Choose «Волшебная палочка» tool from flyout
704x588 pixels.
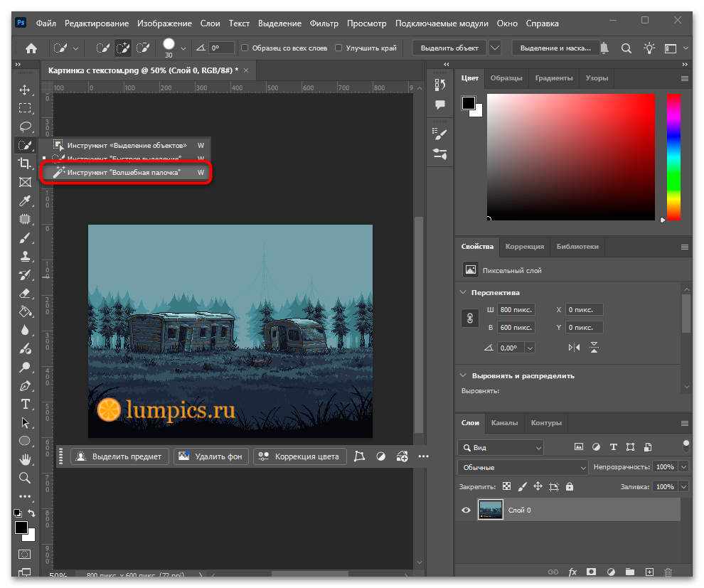click(x=126, y=172)
